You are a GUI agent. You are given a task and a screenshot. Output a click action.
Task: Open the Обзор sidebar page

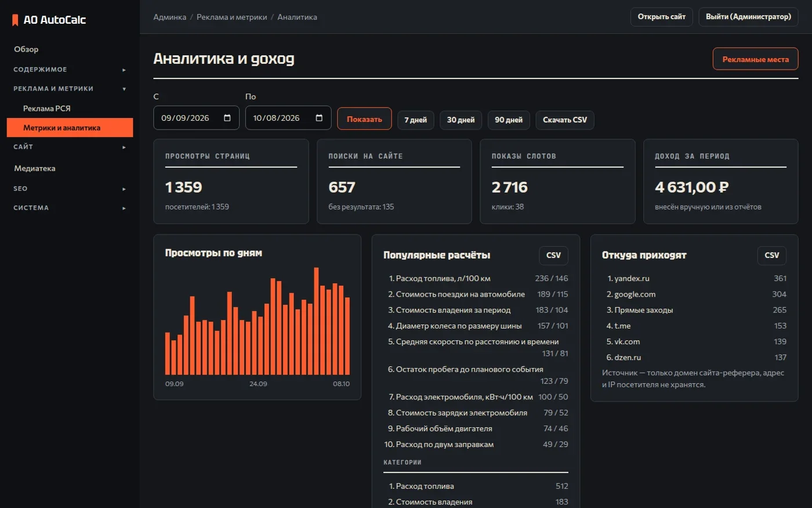[70, 49]
